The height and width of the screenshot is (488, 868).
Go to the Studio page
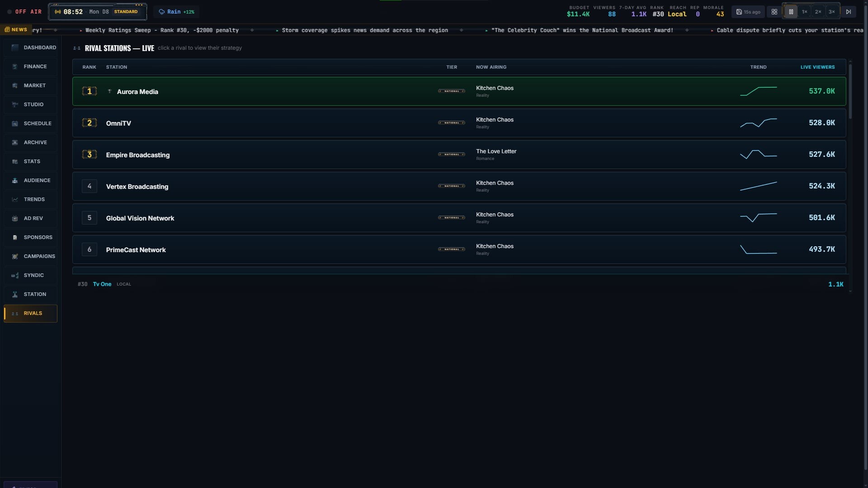(x=31, y=104)
